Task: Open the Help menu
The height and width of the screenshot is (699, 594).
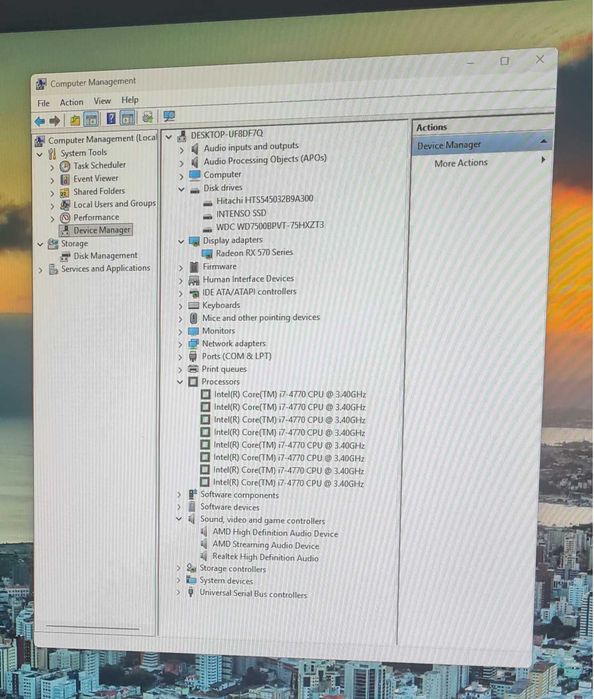Action: tap(130, 100)
